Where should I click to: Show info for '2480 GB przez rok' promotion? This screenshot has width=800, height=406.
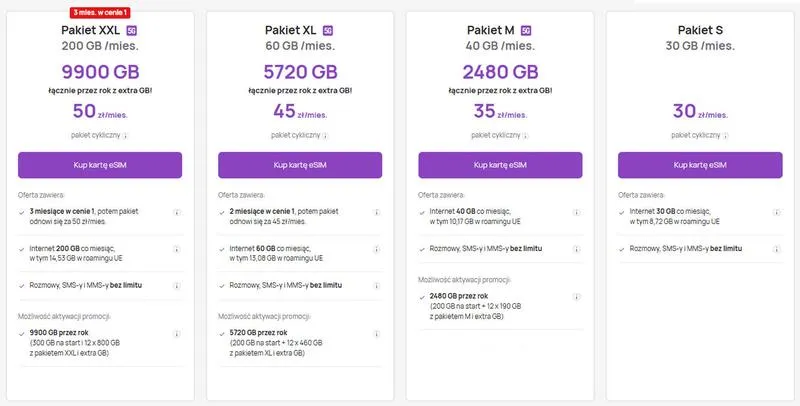tap(577, 297)
